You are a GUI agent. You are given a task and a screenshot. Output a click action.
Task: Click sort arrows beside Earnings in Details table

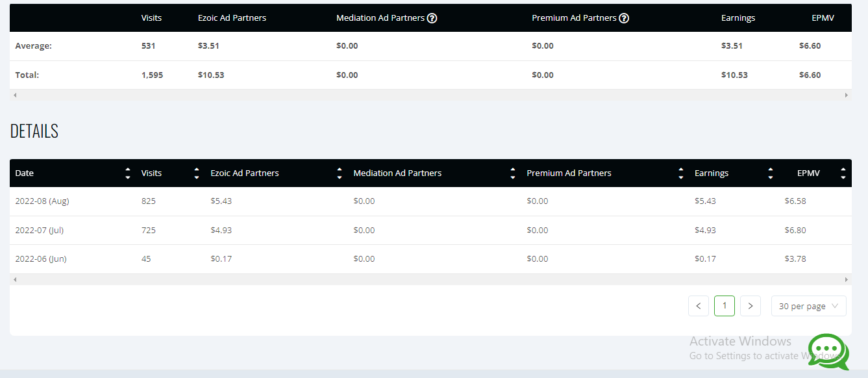tap(771, 173)
